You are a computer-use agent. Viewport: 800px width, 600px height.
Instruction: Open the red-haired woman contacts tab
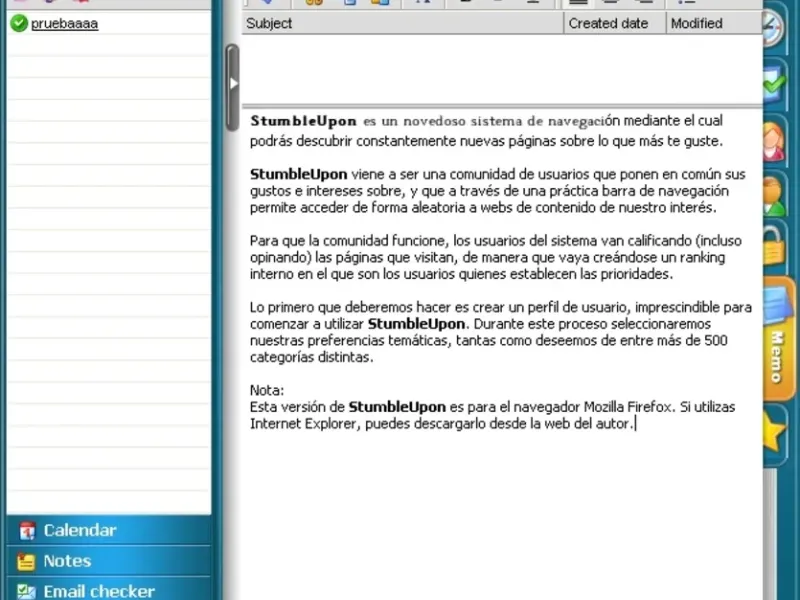[x=774, y=141]
